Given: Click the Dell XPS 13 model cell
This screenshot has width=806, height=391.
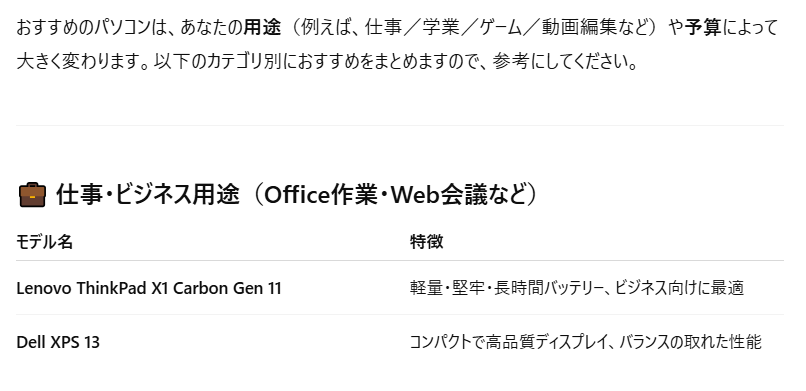Looking at the screenshot, I should (58, 342).
